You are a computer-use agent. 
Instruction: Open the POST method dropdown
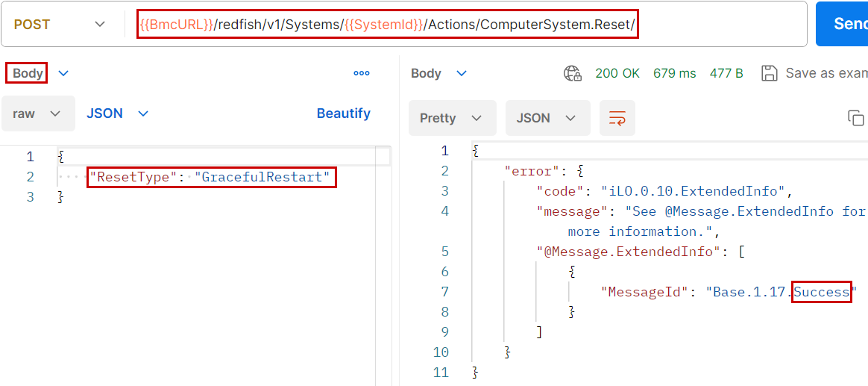pyautogui.click(x=60, y=25)
